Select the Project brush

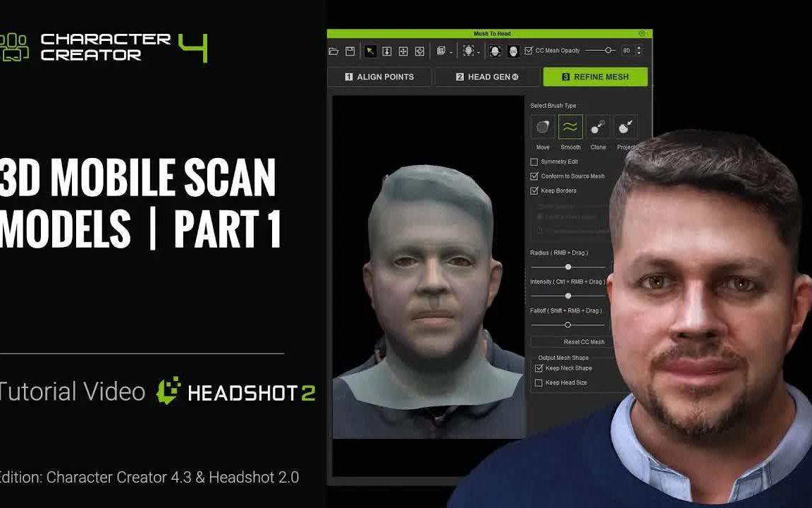pyautogui.click(x=625, y=127)
